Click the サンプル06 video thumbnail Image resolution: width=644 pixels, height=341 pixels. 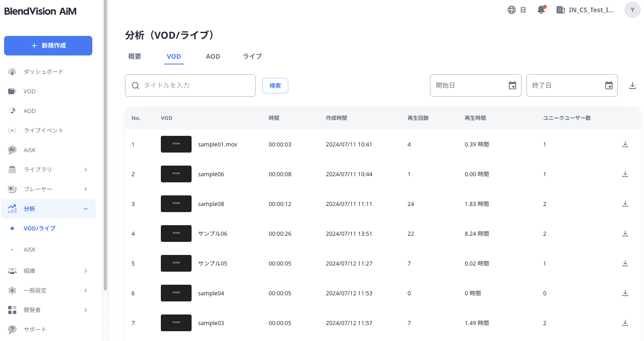tap(176, 234)
